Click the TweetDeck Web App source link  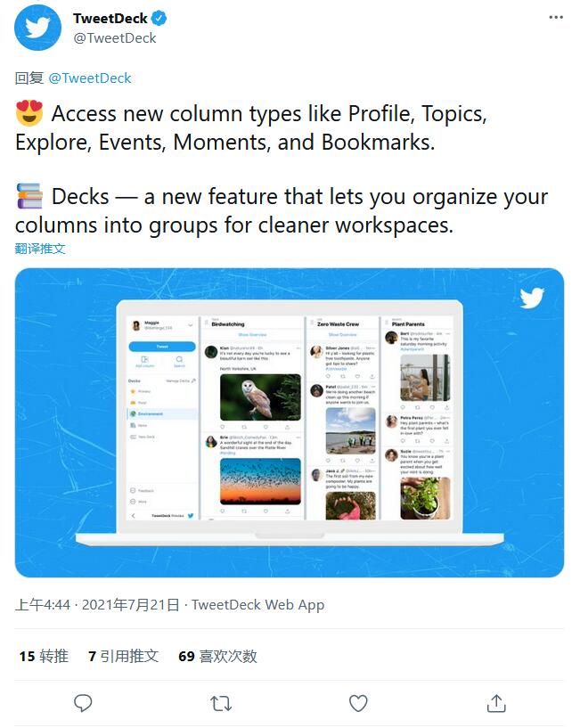[x=257, y=605]
